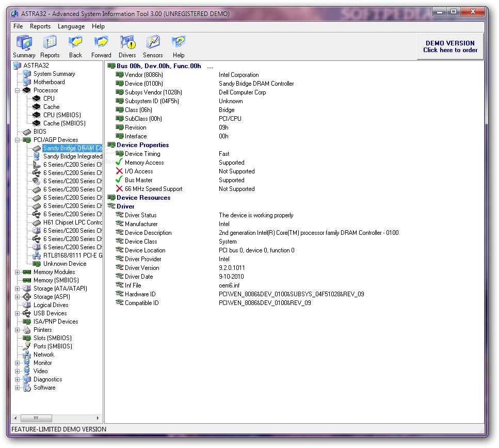Click the Help toolbar icon
The image size is (499, 448).
[x=179, y=43]
